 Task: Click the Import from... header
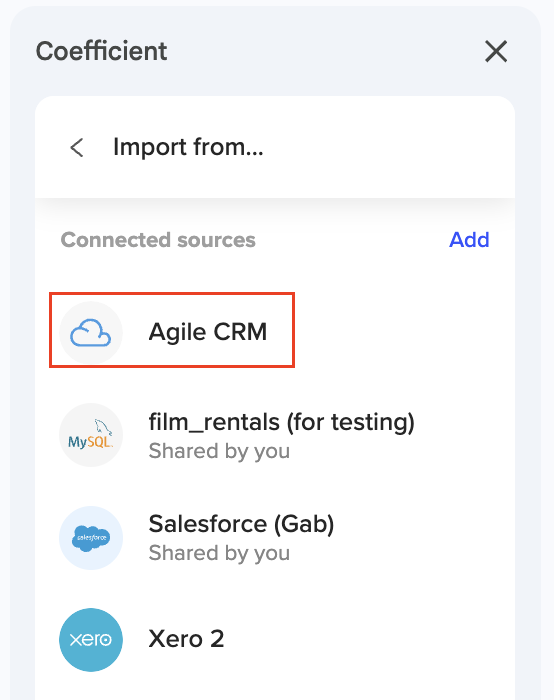[x=188, y=147]
